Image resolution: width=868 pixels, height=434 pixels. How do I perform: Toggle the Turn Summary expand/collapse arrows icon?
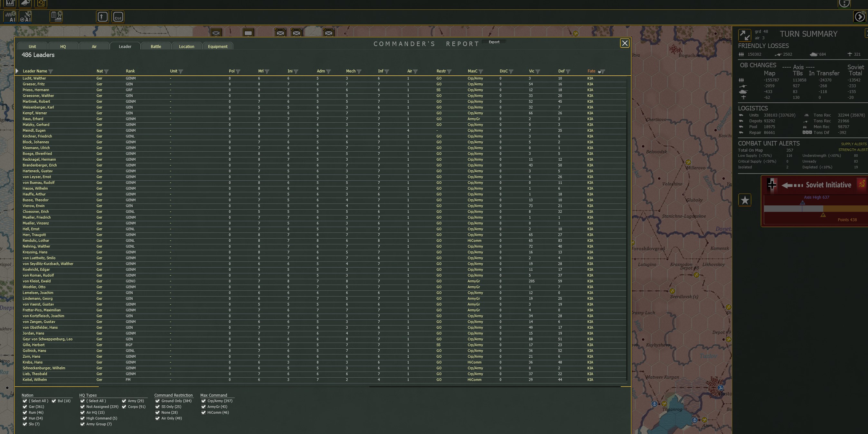coord(744,35)
